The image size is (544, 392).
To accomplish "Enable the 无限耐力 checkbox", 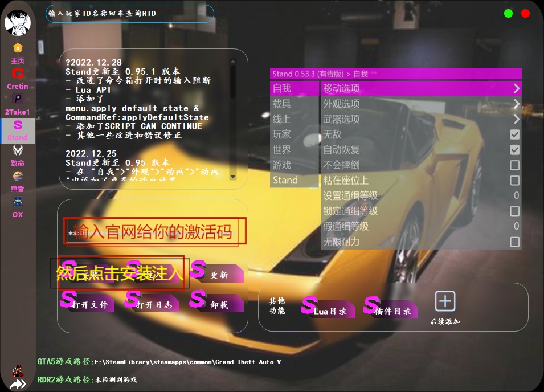I will 515,242.
